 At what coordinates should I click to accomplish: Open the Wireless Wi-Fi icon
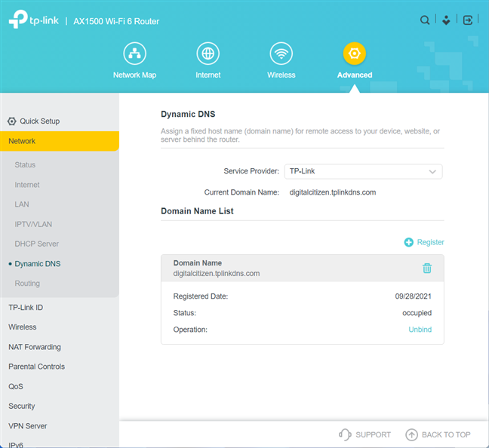tap(281, 54)
